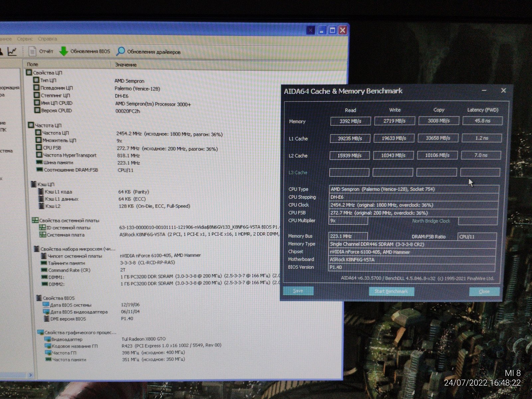
Task: Click the Значение column header
Action: pyautogui.click(x=126, y=65)
